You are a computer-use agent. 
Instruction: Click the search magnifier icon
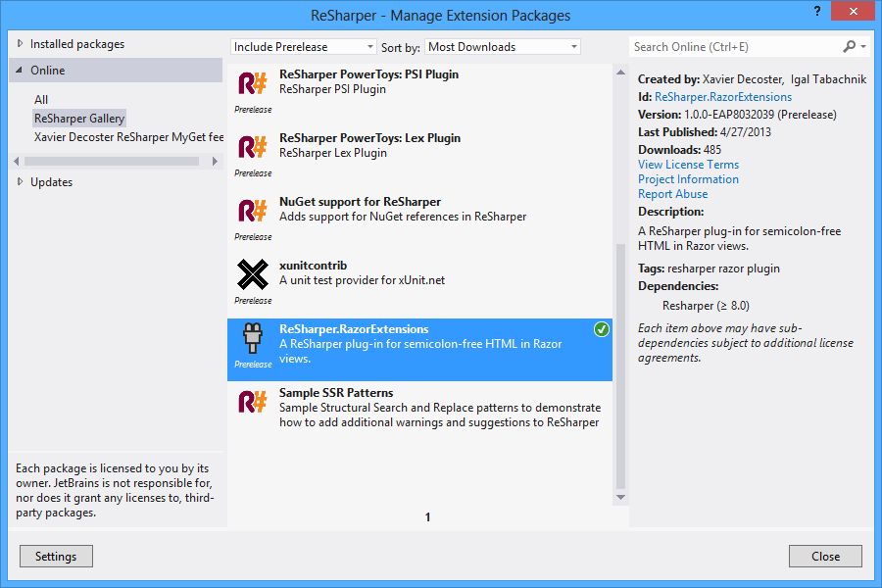coord(849,47)
